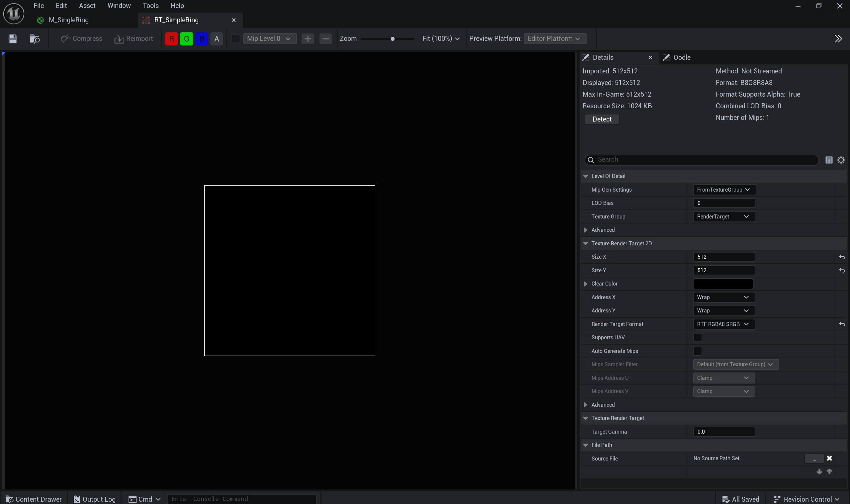The height and width of the screenshot is (504, 850).
Task: Open the Render Target Format dropdown
Action: pos(723,324)
